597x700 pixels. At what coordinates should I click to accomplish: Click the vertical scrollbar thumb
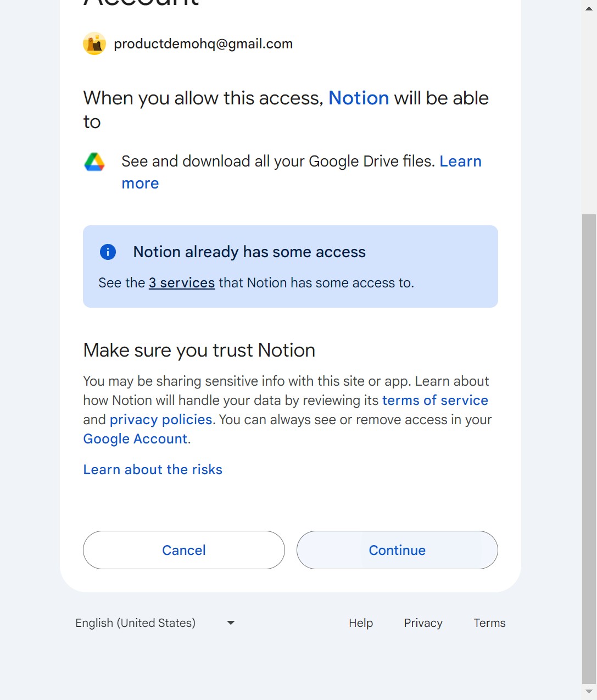click(x=589, y=448)
